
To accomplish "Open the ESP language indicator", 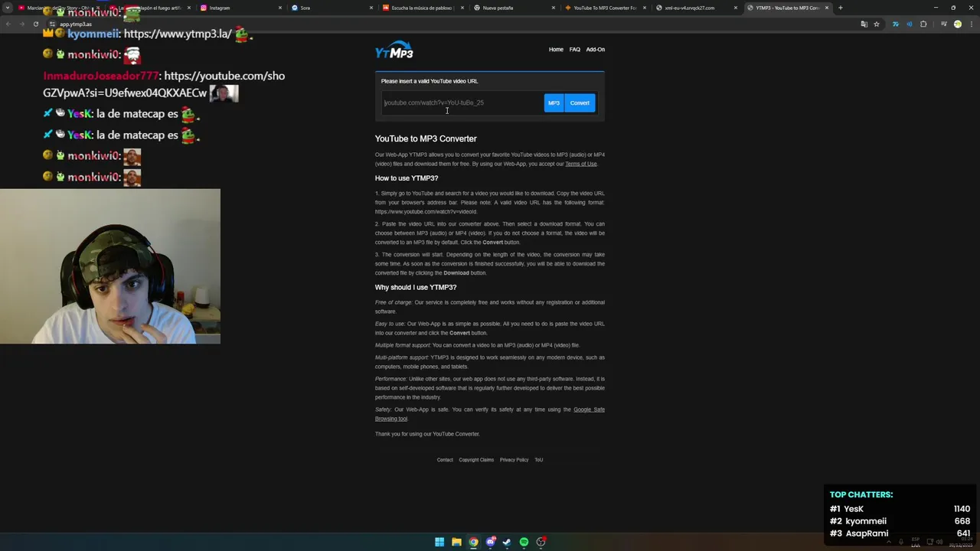I will pos(916,542).
